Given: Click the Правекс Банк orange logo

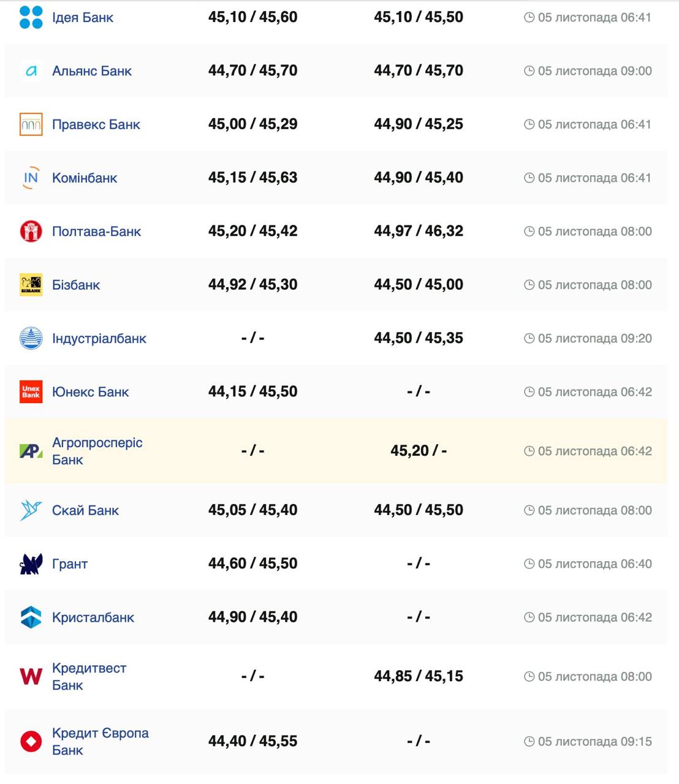Looking at the screenshot, I should pos(31,124).
